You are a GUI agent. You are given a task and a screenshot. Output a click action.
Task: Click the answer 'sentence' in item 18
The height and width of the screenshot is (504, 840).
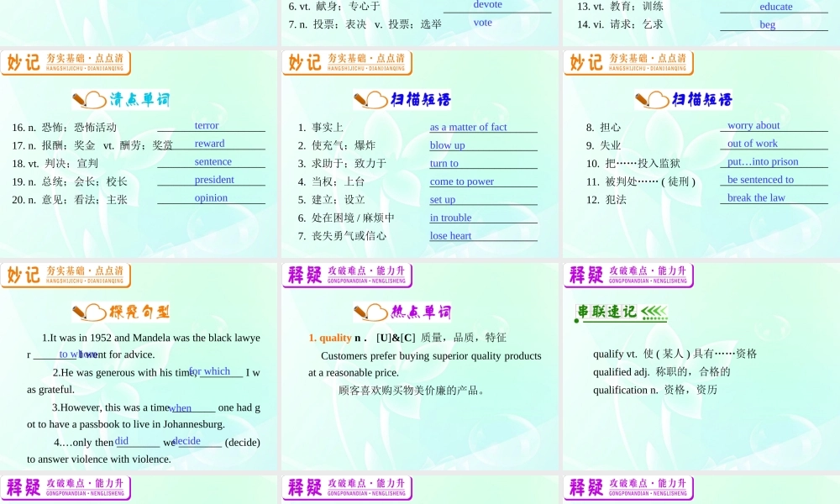(x=213, y=162)
